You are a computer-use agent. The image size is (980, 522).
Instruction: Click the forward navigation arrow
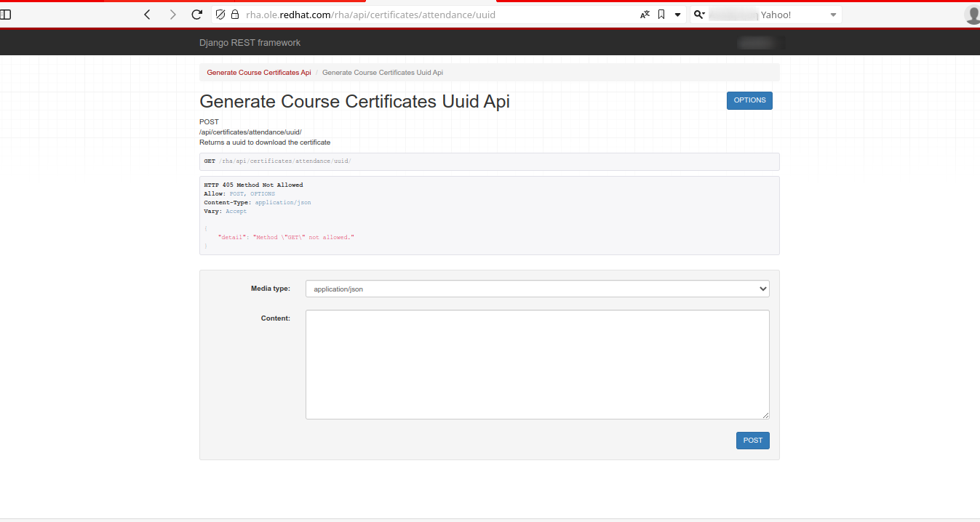(x=172, y=15)
